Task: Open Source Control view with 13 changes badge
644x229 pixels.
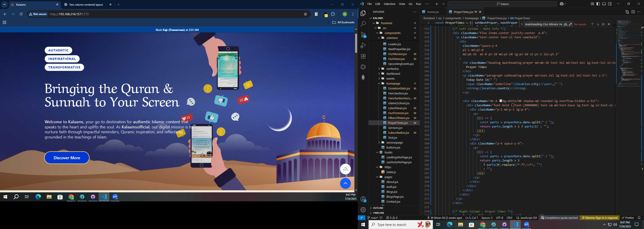Action: pyautogui.click(x=363, y=35)
